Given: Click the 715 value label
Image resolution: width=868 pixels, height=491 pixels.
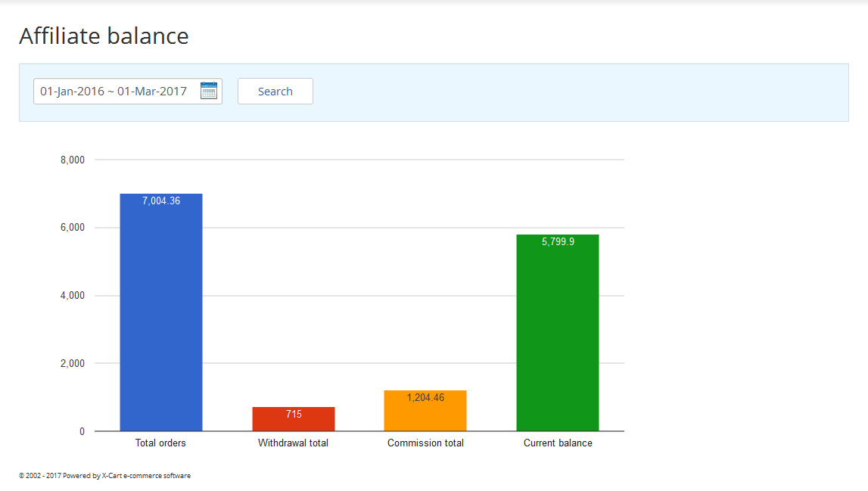Looking at the screenshot, I should [294, 414].
